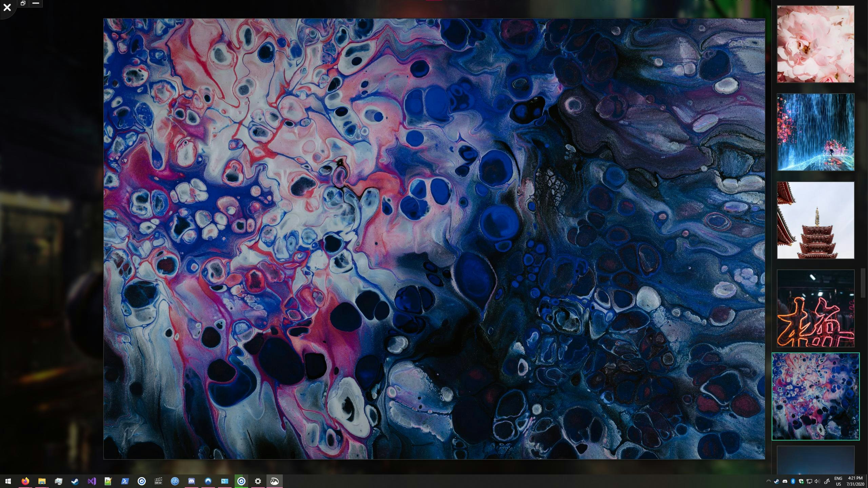This screenshot has height=488, width=868.
Task: Click the Bluetooth tray icon
Action: click(793, 481)
